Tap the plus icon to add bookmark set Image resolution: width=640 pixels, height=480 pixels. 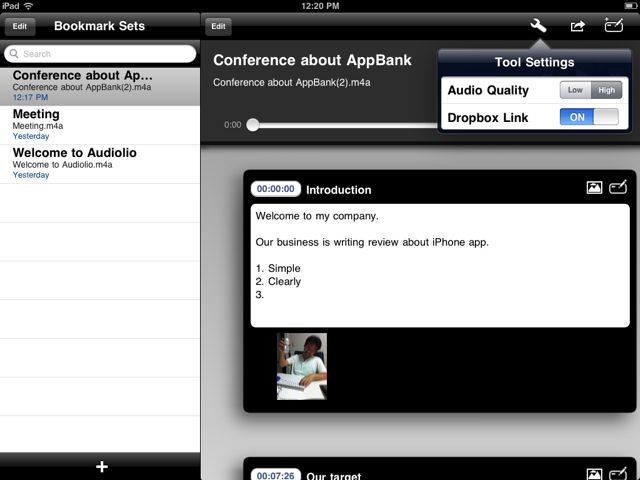102,466
